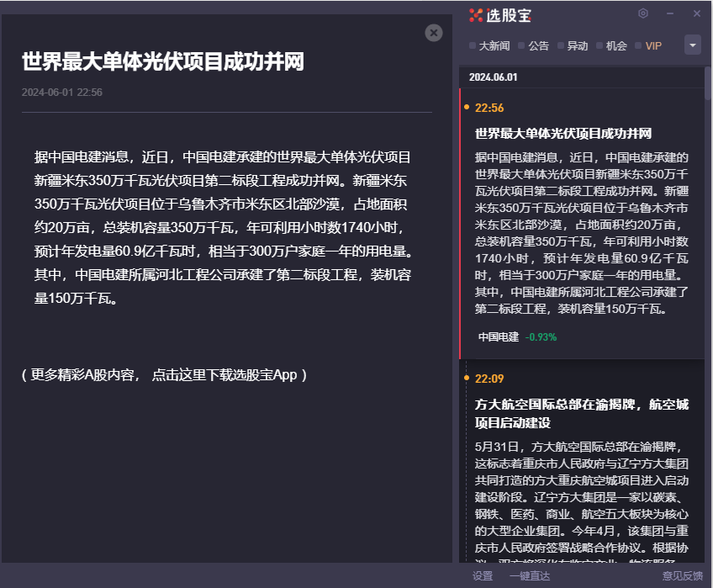Click 一键直达 in the bottom bar
This screenshot has height=588, width=713.
[530, 576]
